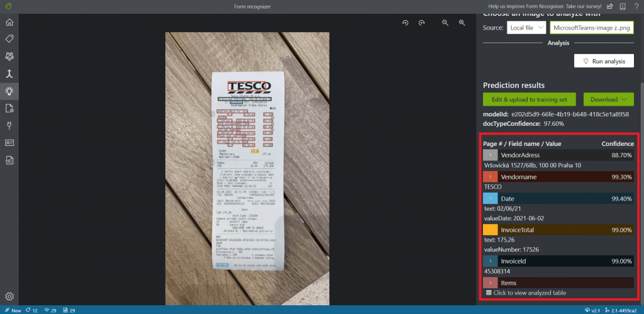Click the survey link in title bar
This screenshot has width=644, height=314.
pyautogui.click(x=545, y=6)
